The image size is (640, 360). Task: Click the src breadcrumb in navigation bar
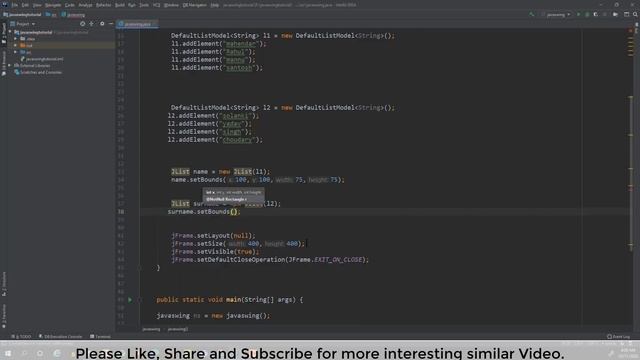51,15
